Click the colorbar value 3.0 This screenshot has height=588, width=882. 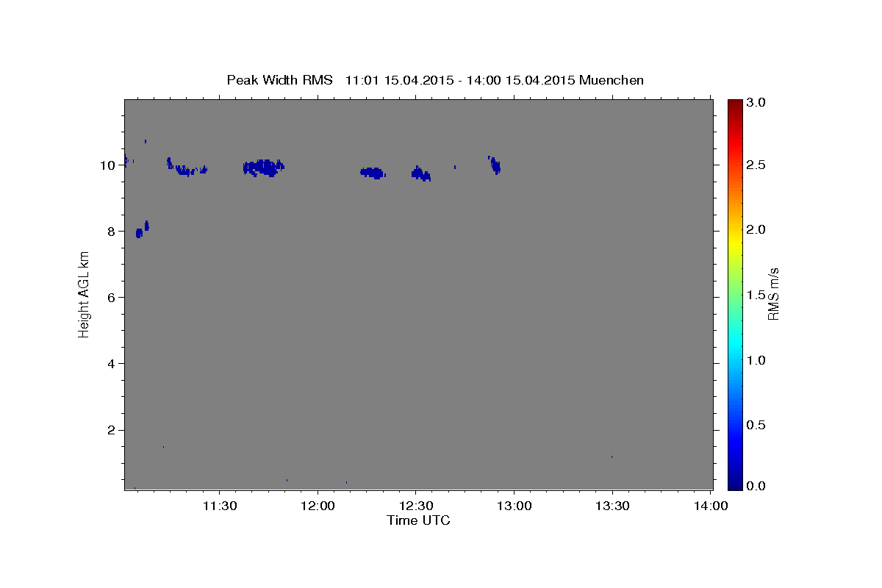tap(757, 103)
